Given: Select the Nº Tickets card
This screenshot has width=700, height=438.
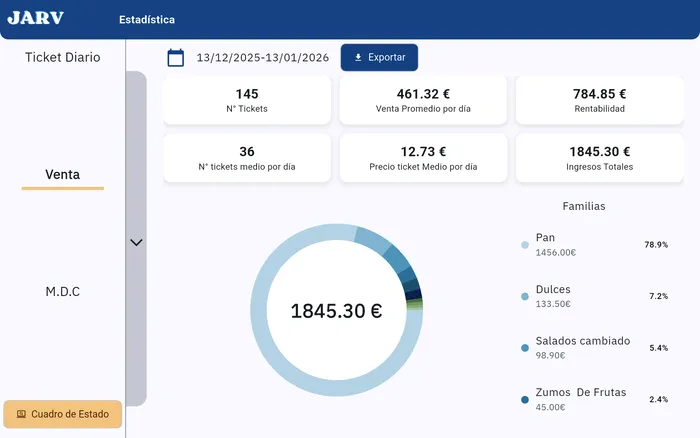Looking at the screenshot, I should pos(247,100).
